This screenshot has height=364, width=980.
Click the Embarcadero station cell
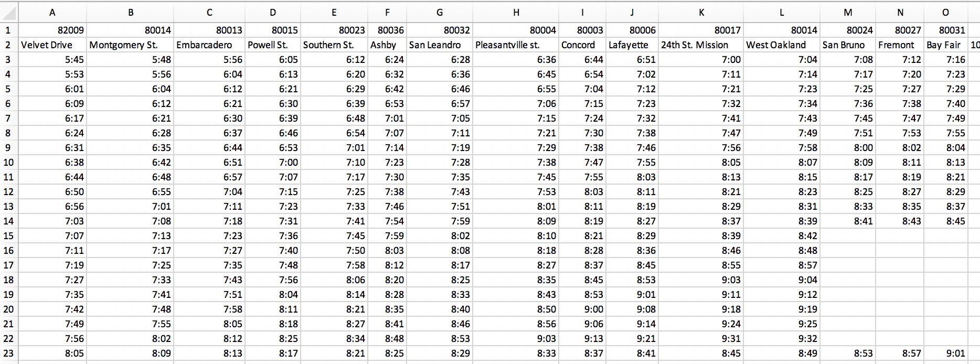[209, 45]
